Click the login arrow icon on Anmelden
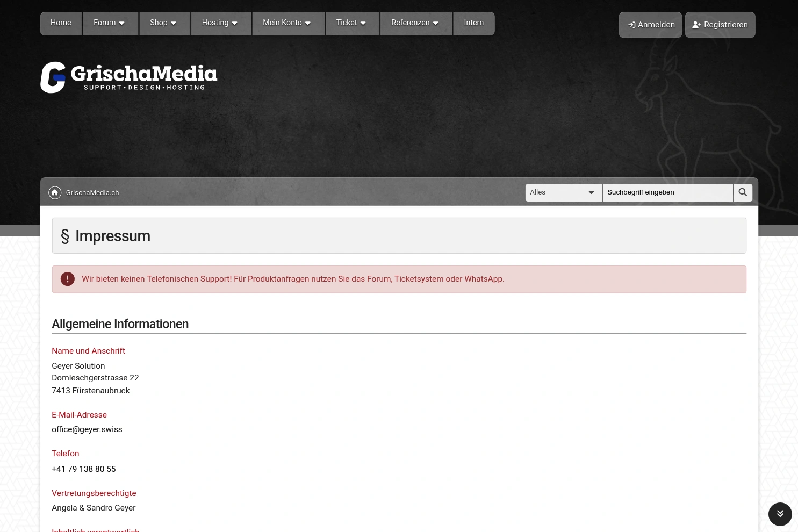Screen dimensions: 798x532 632,25
